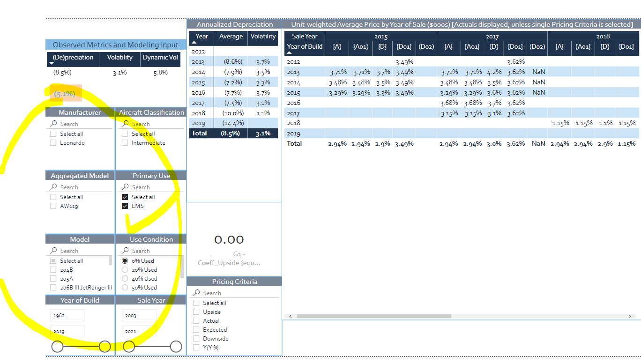
Task: Select 206B III JetRanger III model checkbox
Action: click(x=53, y=288)
